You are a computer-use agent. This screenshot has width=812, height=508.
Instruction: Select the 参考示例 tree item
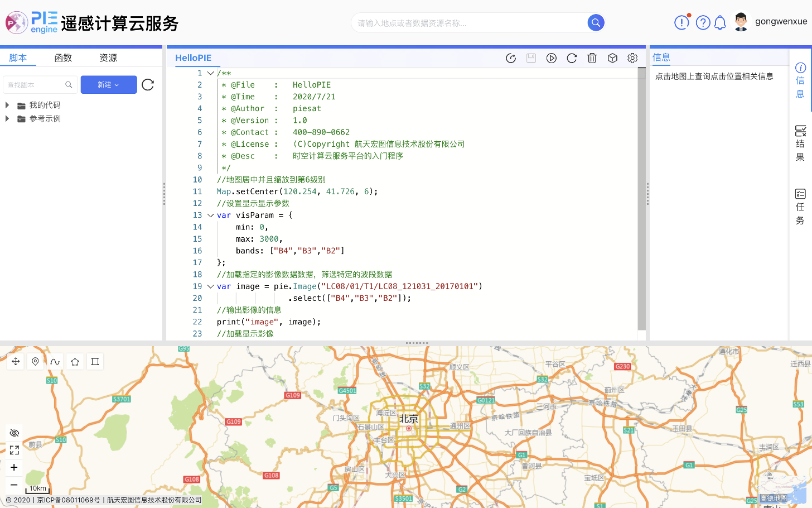pos(45,118)
